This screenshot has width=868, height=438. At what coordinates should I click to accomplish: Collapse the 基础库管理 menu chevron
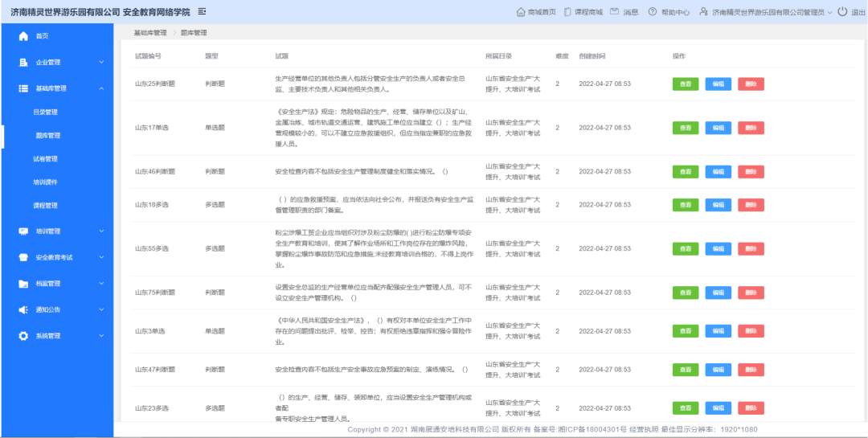[x=101, y=88]
